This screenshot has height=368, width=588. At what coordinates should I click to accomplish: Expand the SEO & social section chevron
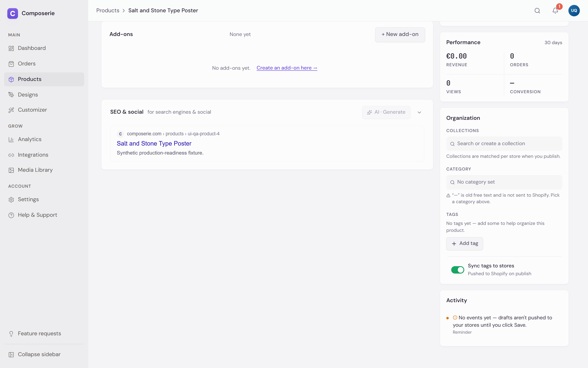tap(419, 112)
